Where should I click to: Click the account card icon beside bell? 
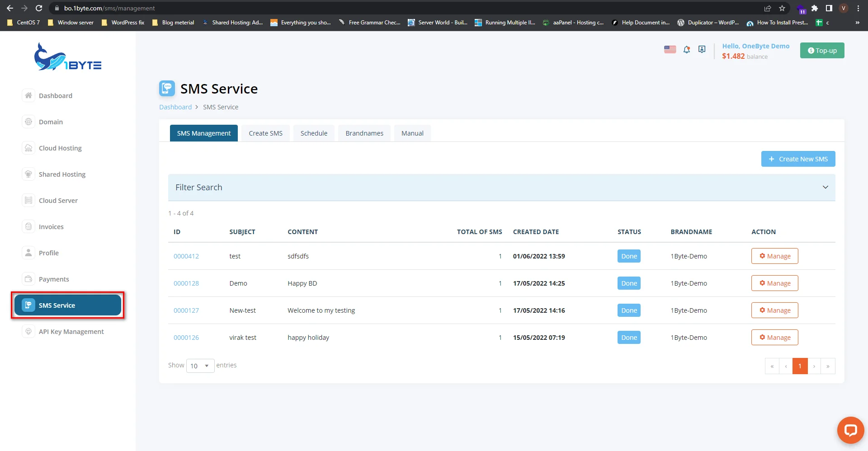(702, 50)
